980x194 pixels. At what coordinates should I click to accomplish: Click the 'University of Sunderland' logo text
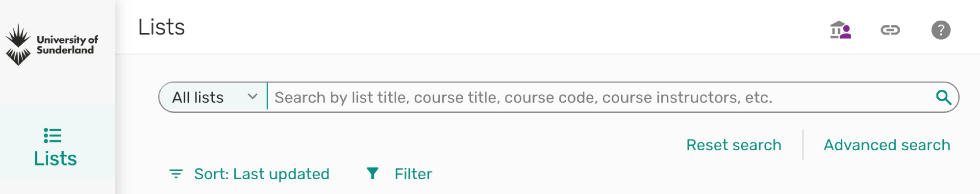[67, 45]
